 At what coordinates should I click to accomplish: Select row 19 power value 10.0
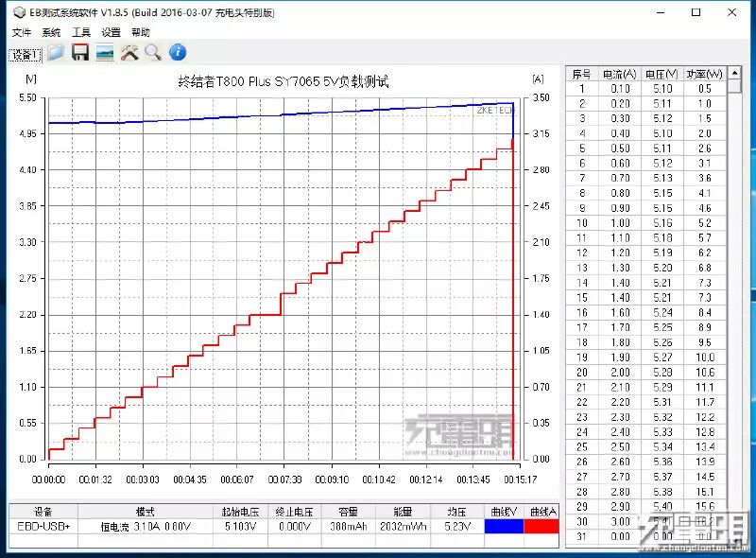(705, 357)
